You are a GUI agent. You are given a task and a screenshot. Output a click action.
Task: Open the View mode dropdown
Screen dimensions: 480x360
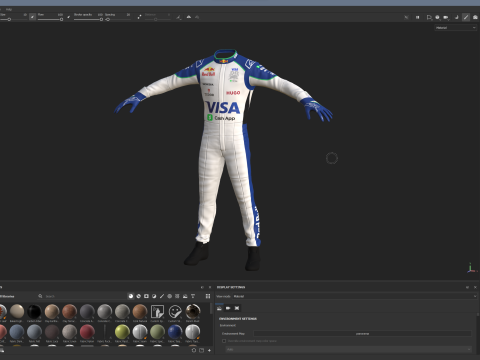[x=355, y=296]
